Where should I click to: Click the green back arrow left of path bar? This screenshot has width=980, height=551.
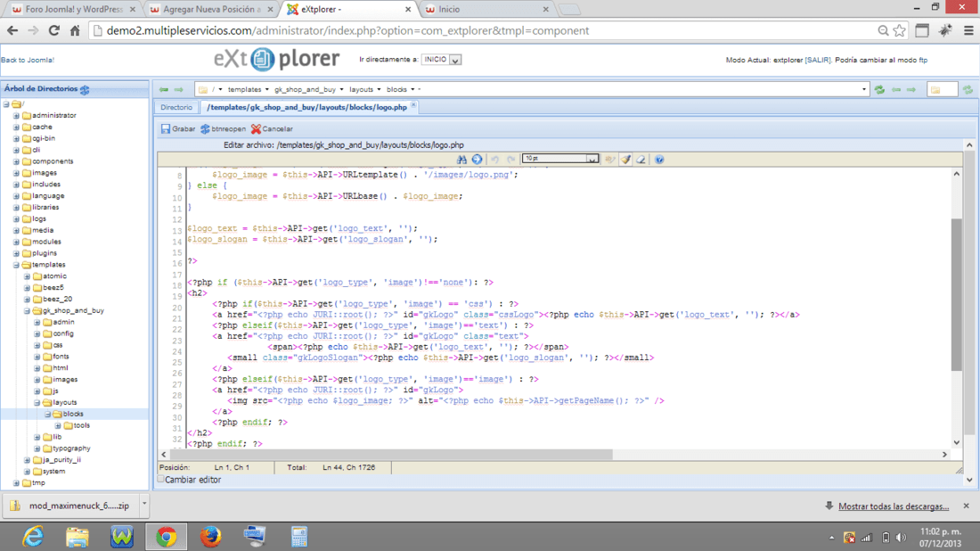point(164,89)
